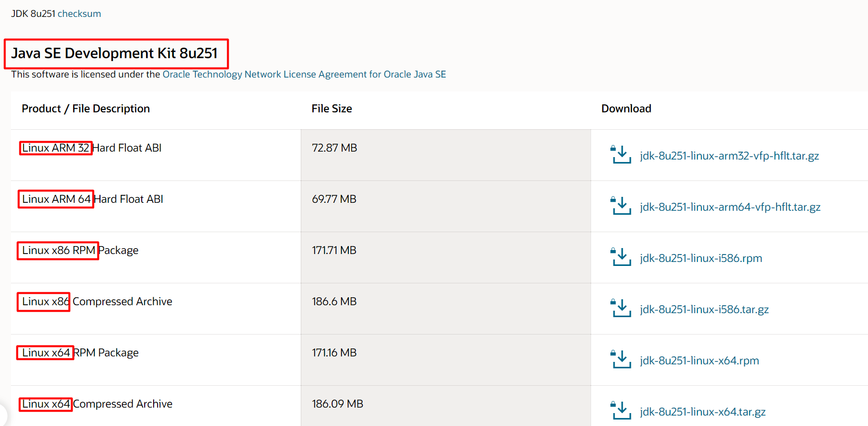The image size is (868, 426).
Task: Open the JDK 8u251 checksum link
Action: pyautogui.click(x=79, y=13)
